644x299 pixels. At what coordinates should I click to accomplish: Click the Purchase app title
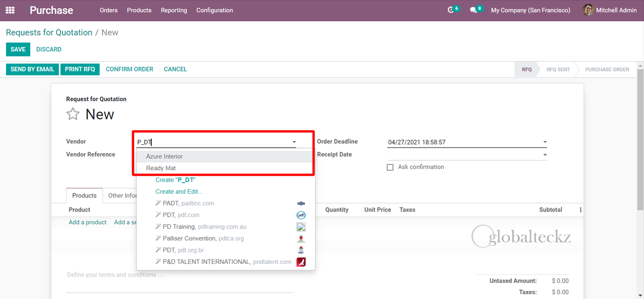click(x=51, y=10)
